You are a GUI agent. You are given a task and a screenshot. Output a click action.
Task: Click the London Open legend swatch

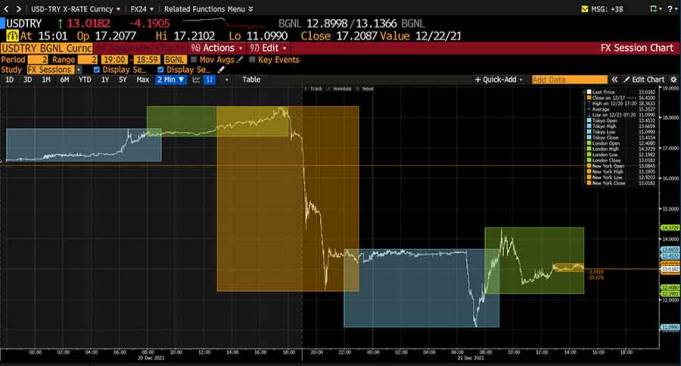click(x=589, y=143)
